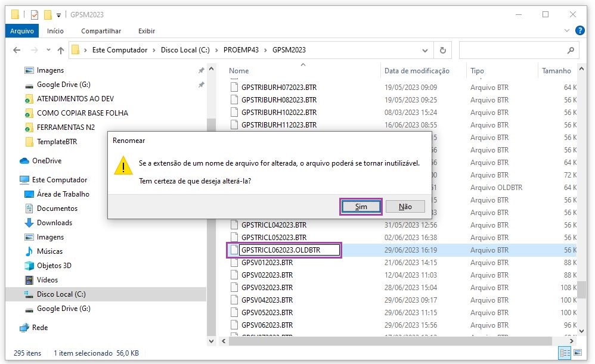Select file GPSTRIBURH082023.BTR

pos(279,100)
